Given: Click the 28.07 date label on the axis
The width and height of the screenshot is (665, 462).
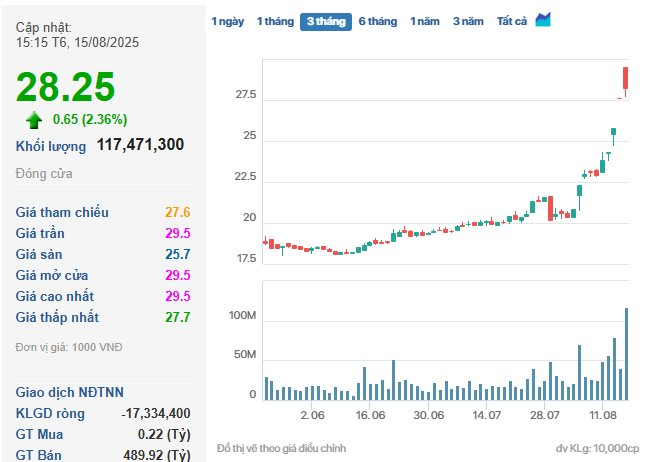Looking at the screenshot, I should (x=544, y=414).
